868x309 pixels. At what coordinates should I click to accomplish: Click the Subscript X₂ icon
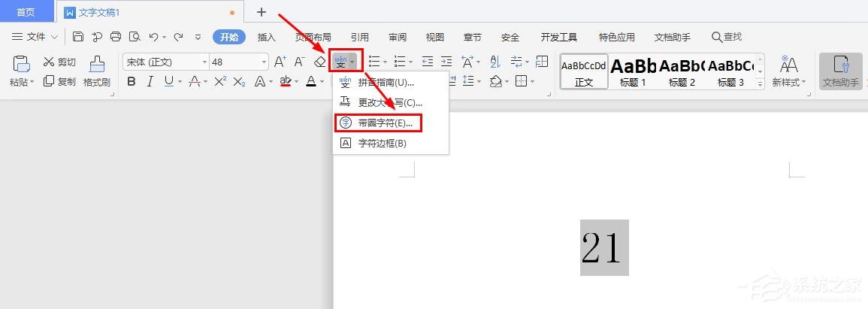pos(239,81)
